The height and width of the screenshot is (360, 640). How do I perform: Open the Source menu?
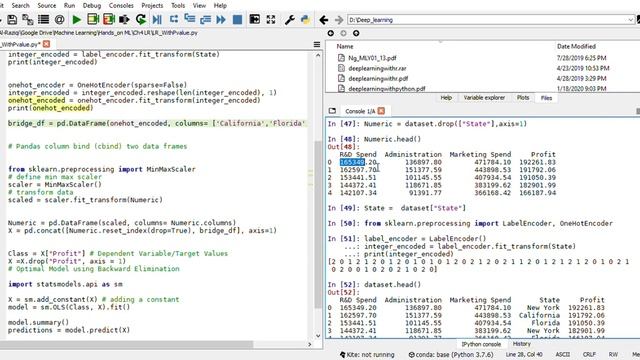47,5
